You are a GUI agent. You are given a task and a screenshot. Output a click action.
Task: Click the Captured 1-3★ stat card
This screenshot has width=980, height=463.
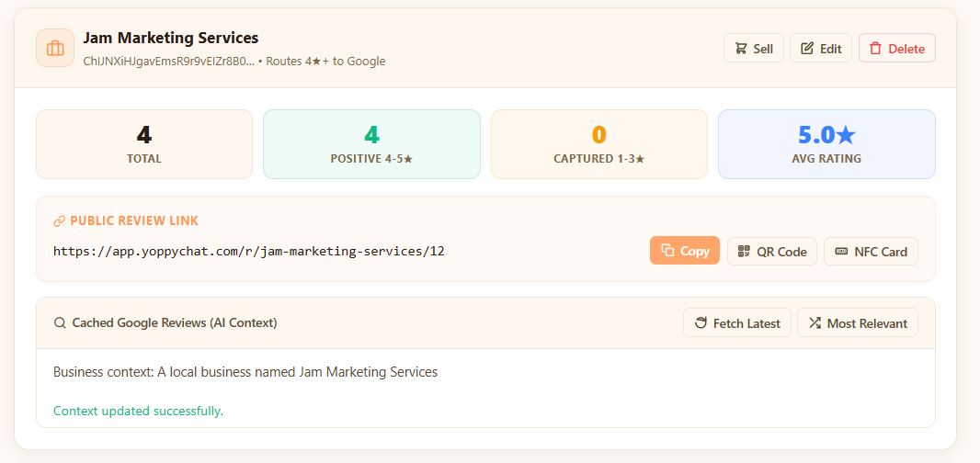pos(599,144)
